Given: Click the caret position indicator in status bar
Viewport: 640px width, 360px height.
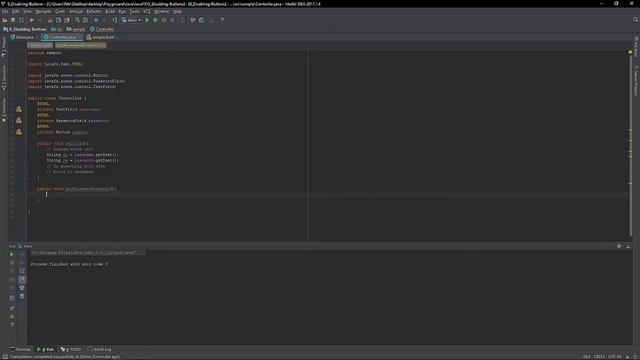Looking at the screenshot, I should point(586,357).
